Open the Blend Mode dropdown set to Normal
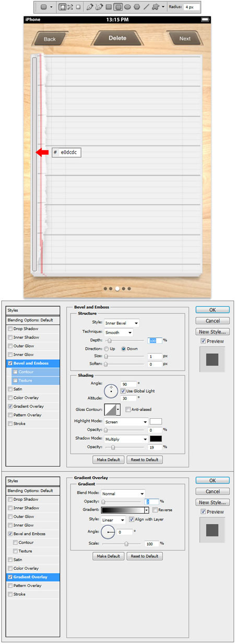This screenshot has width=235, height=644. (x=124, y=493)
